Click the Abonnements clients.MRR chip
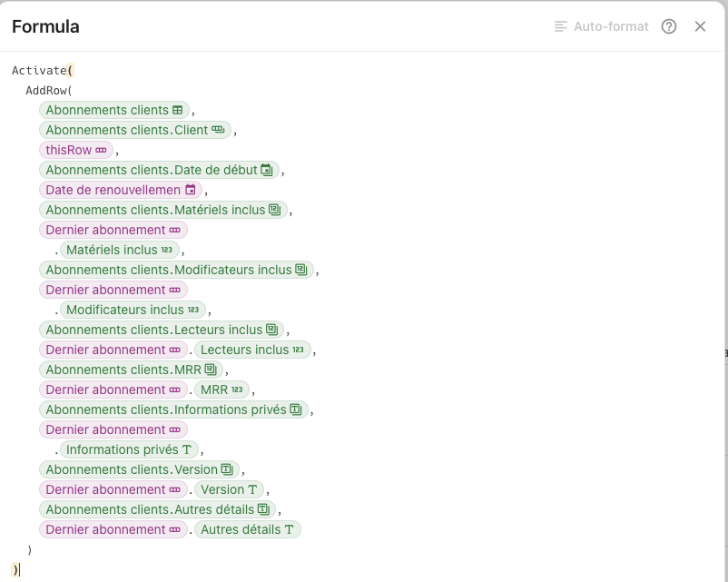The width and height of the screenshot is (728, 582). (x=131, y=370)
